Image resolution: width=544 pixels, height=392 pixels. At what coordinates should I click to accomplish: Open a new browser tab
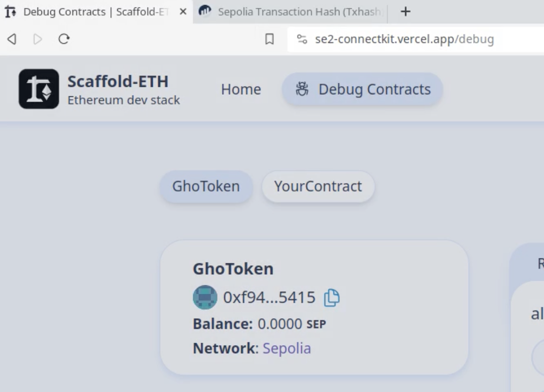click(405, 12)
